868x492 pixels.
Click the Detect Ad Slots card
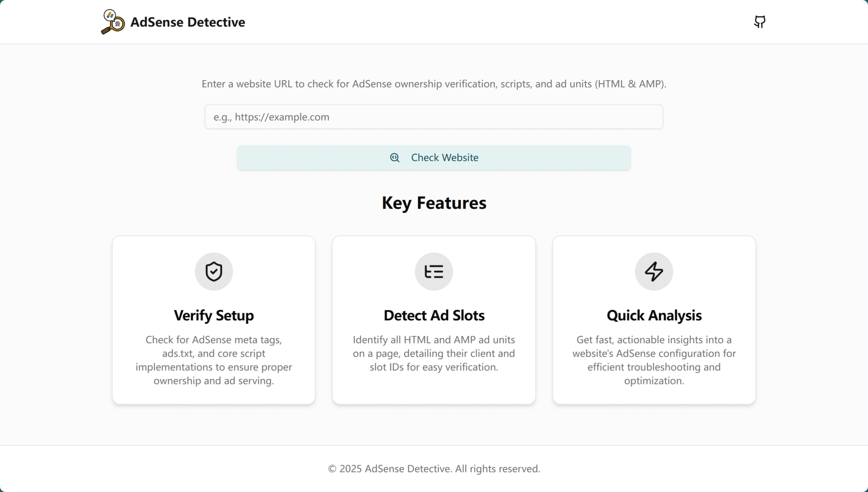pos(434,319)
